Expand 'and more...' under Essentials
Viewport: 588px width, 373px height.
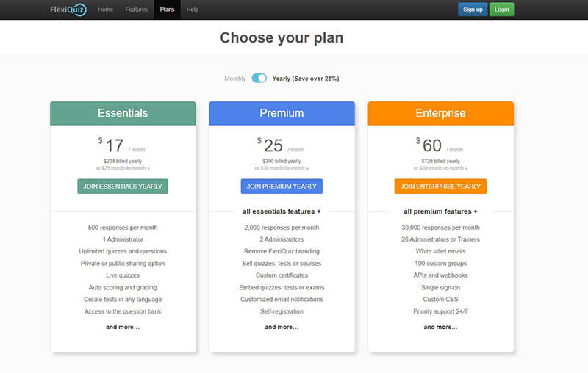(x=123, y=327)
